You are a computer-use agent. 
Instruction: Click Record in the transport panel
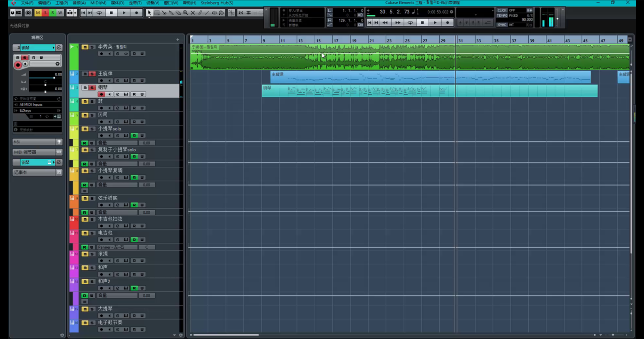tap(447, 22)
